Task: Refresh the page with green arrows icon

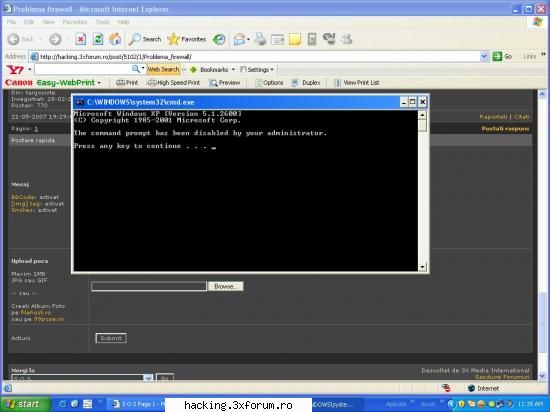Action: coord(98,39)
